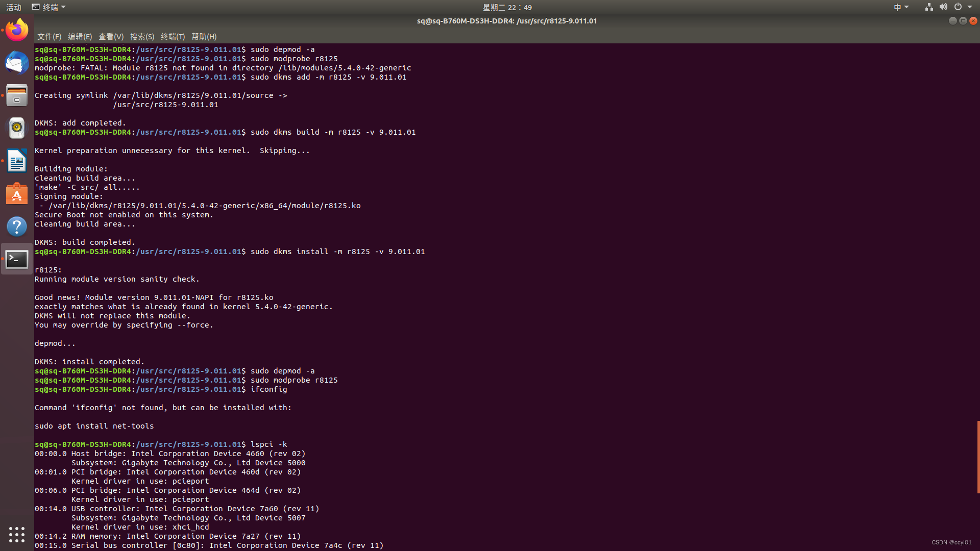The height and width of the screenshot is (551, 980).
Task: Open Ubuntu Software store icon
Action: tap(17, 194)
